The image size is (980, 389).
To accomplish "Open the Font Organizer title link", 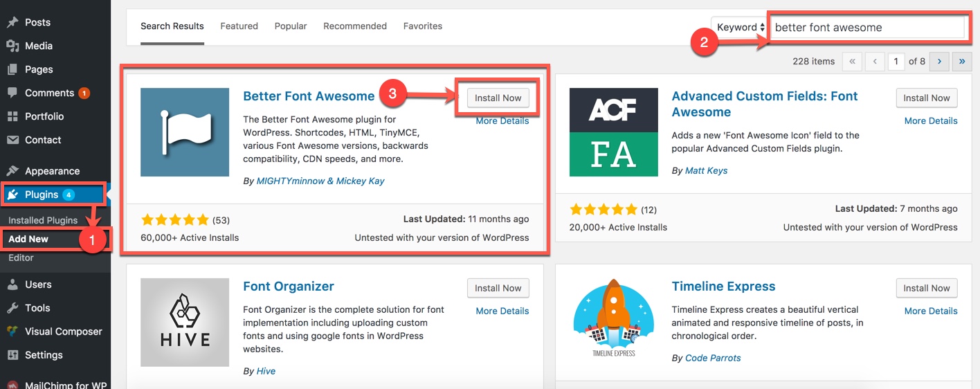I will pos(289,287).
